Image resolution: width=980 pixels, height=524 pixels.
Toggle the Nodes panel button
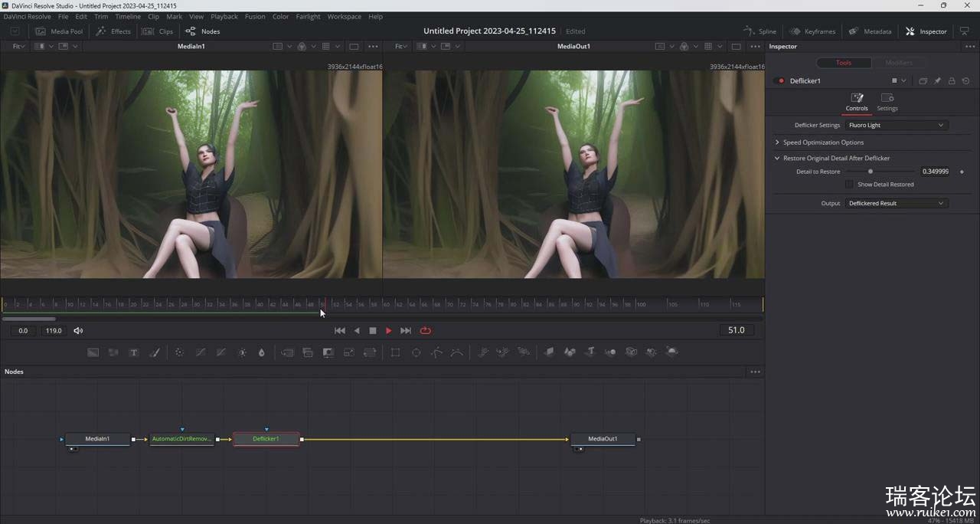coord(203,31)
